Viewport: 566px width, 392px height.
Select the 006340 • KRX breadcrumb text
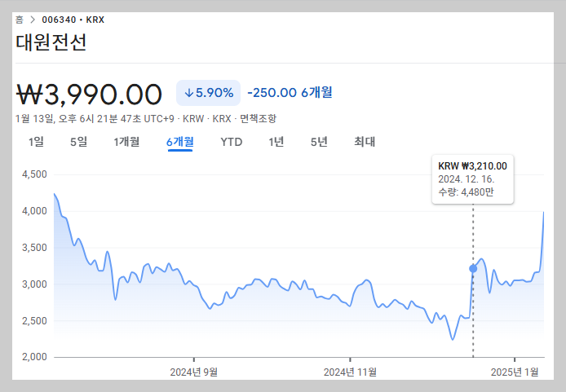73,20
